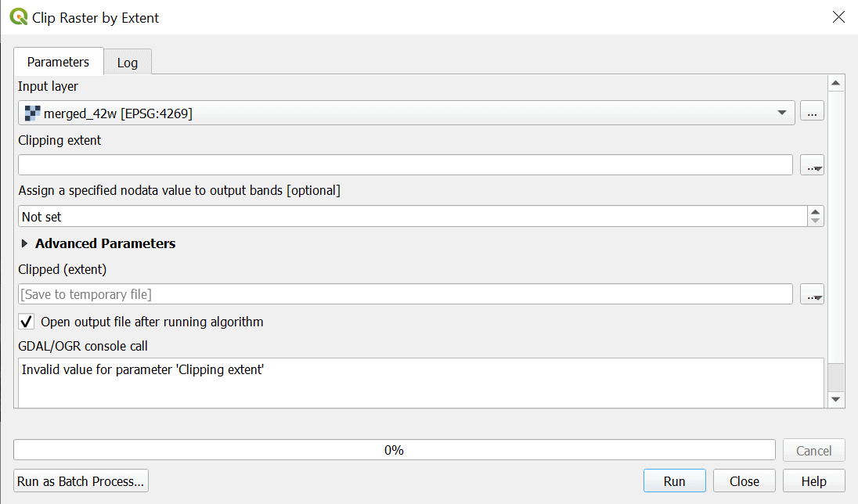Increase the nodata value with the up stepper

813,211
